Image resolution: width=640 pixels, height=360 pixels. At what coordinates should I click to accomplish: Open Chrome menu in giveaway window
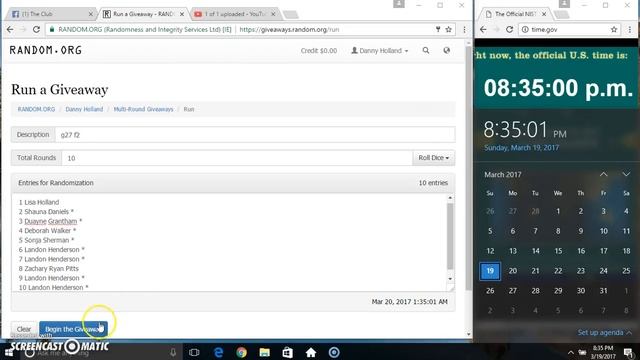[x=464, y=29]
